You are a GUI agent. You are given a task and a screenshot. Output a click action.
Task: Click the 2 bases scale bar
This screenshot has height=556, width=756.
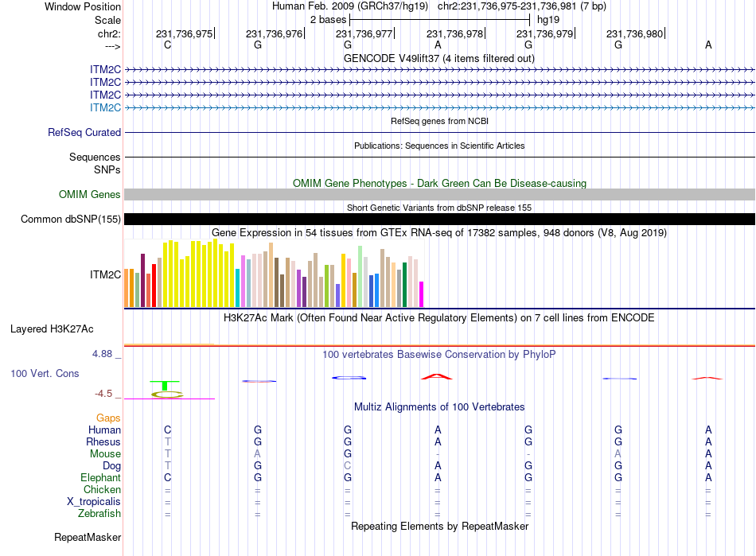[x=440, y=19]
